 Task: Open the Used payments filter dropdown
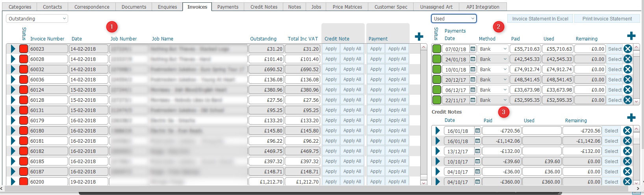click(x=454, y=18)
